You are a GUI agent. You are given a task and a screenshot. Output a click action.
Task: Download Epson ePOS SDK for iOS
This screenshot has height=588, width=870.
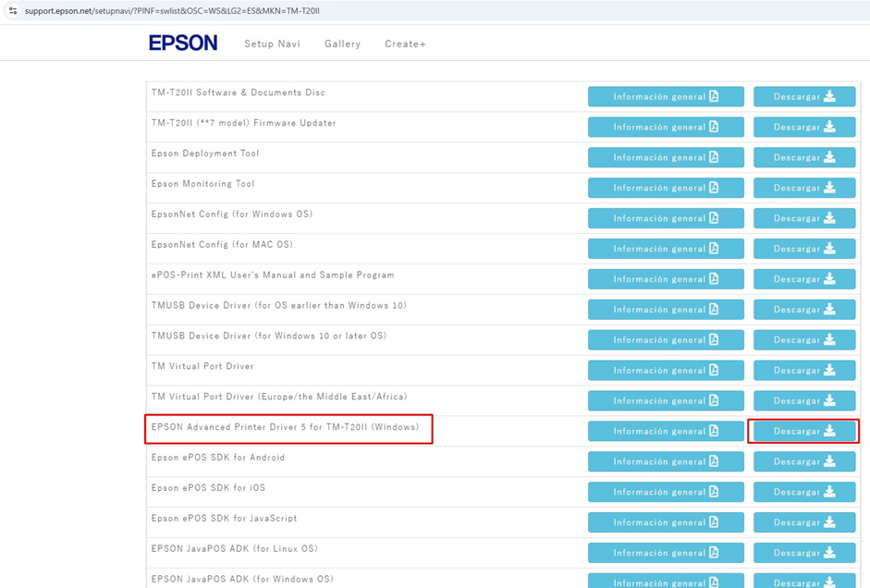click(x=803, y=492)
